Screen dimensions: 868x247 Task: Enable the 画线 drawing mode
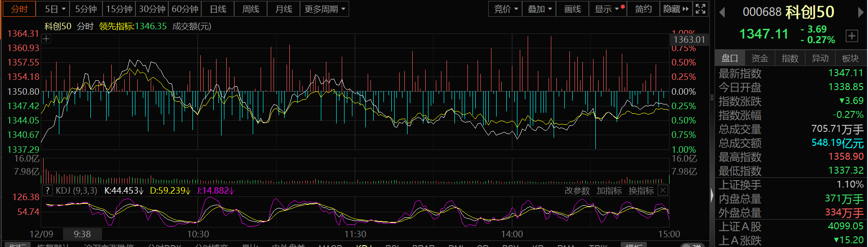572,9
